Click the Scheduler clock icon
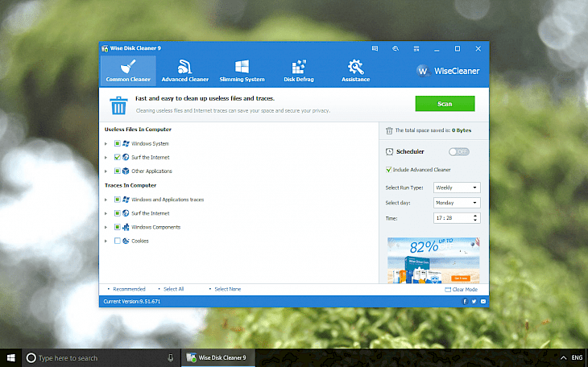This screenshot has width=588, height=367. (x=389, y=152)
